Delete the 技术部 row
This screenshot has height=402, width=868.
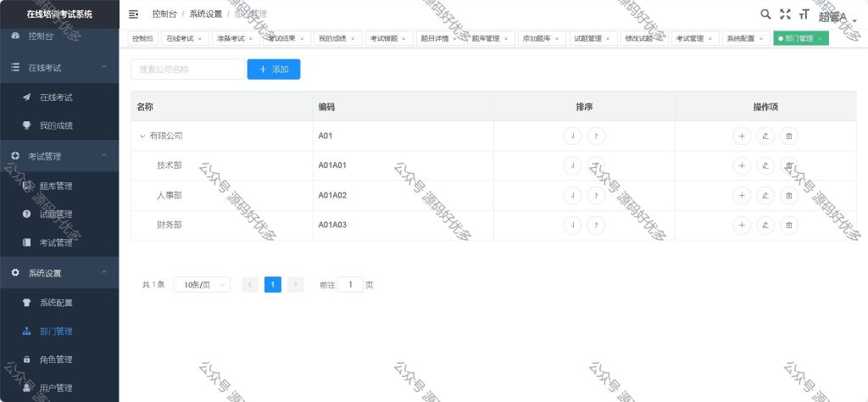789,165
